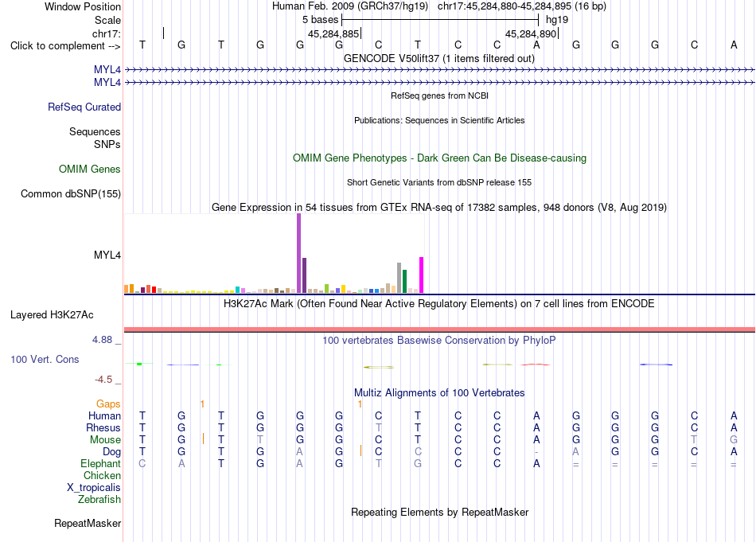The width and height of the screenshot is (756, 542).
Task: Click the -4.5 conservation scale minimum
Action: (103, 380)
